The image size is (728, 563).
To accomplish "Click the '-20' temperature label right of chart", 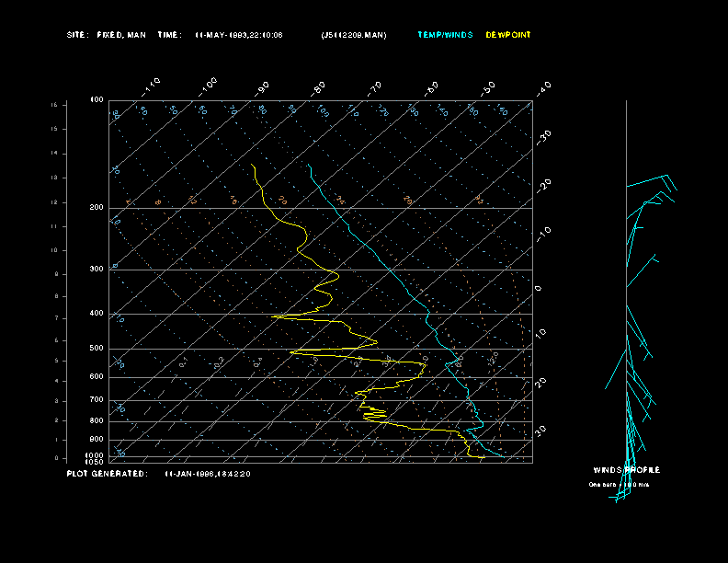I will coord(543,186).
